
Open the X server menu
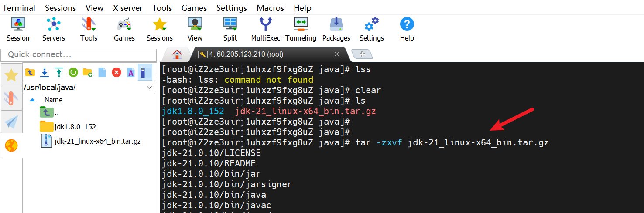pos(127,8)
